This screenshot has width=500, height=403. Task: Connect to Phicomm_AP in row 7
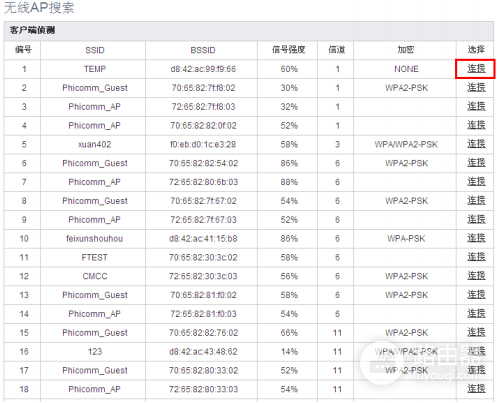476,182
